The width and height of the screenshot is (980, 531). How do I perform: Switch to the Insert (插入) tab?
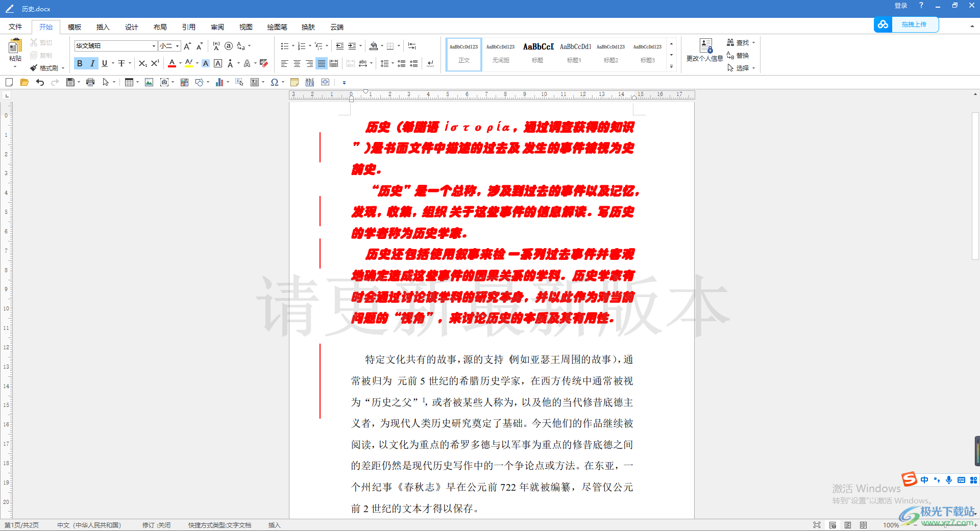click(103, 27)
